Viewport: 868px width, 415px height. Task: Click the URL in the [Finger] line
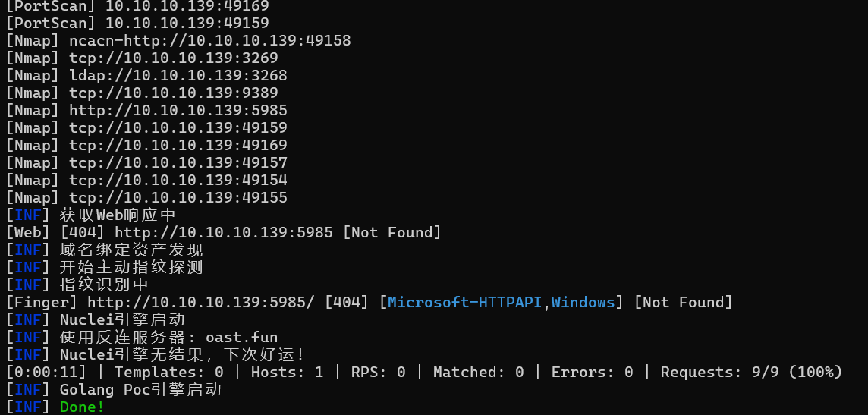click(201, 302)
